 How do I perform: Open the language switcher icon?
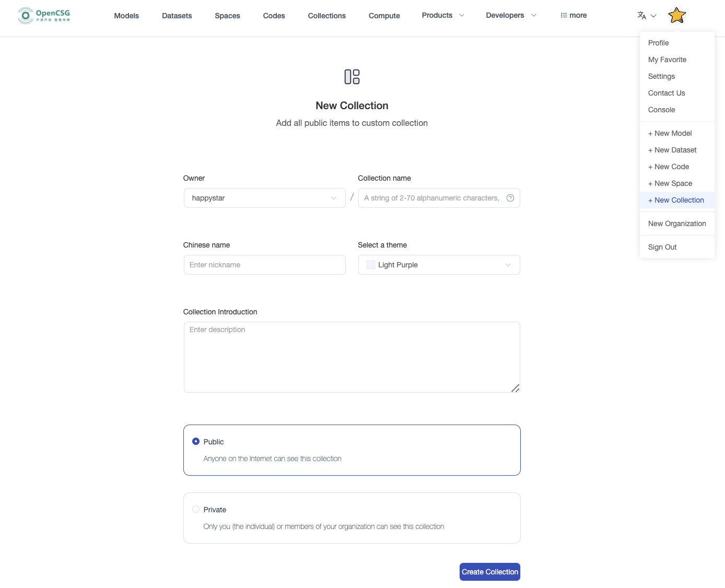(642, 16)
